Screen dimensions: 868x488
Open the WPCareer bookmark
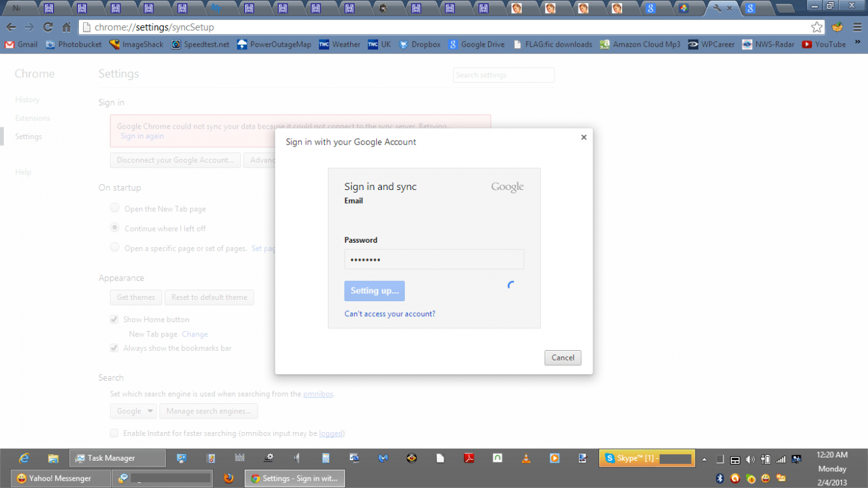click(711, 44)
